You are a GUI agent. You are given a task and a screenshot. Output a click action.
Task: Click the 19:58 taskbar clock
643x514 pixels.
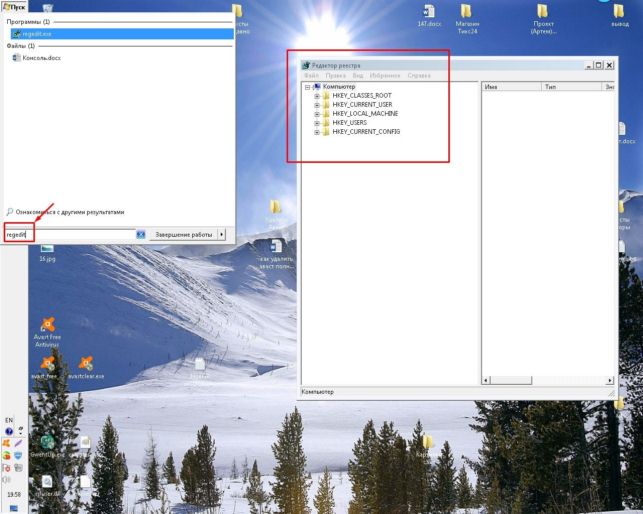14,495
